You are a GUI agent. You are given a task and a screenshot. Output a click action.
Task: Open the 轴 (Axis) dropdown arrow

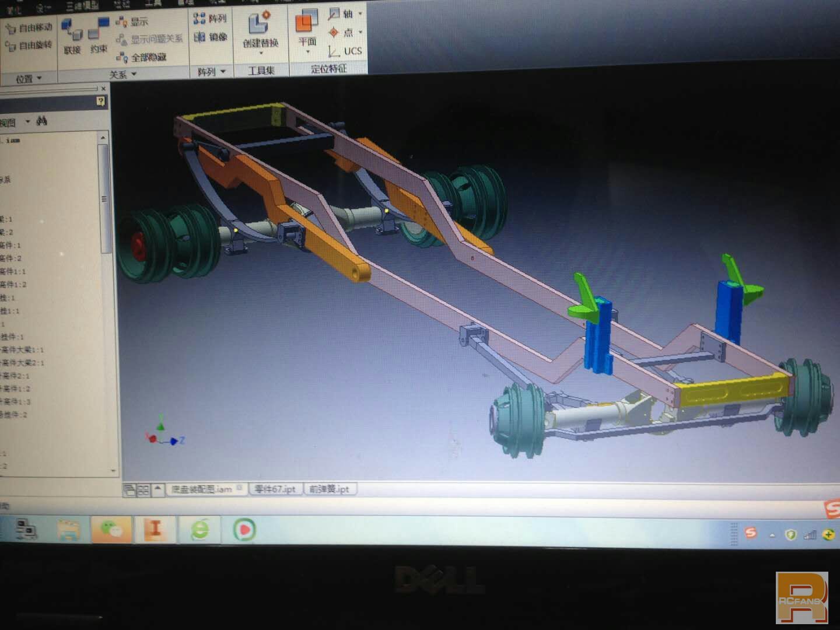[360, 13]
